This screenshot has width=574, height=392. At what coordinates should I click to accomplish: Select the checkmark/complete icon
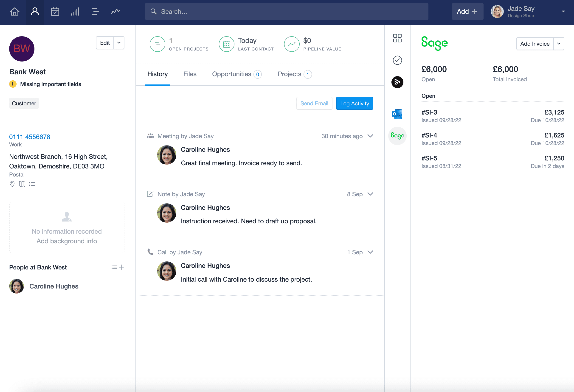[397, 60]
